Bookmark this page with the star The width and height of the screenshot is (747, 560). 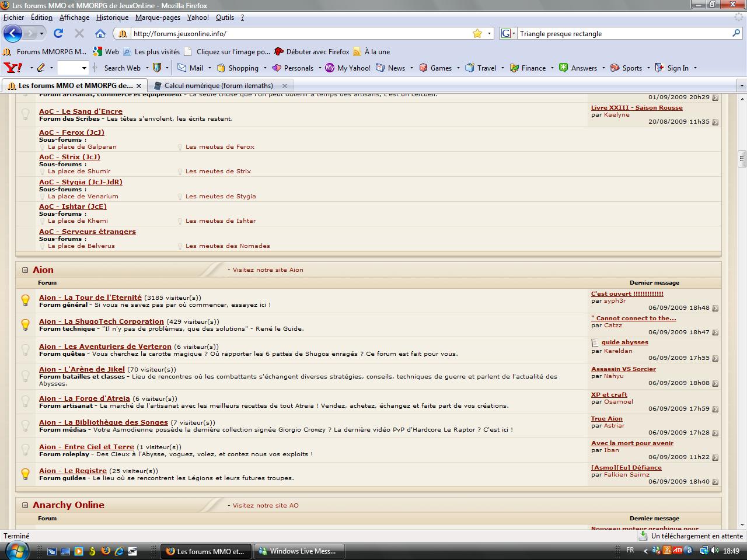pyautogui.click(x=477, y=33)
